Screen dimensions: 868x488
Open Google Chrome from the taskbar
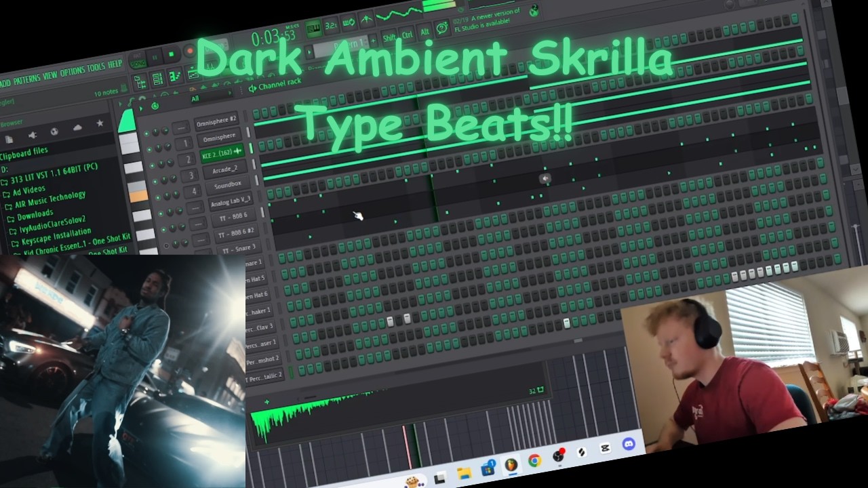coord(534,462)
